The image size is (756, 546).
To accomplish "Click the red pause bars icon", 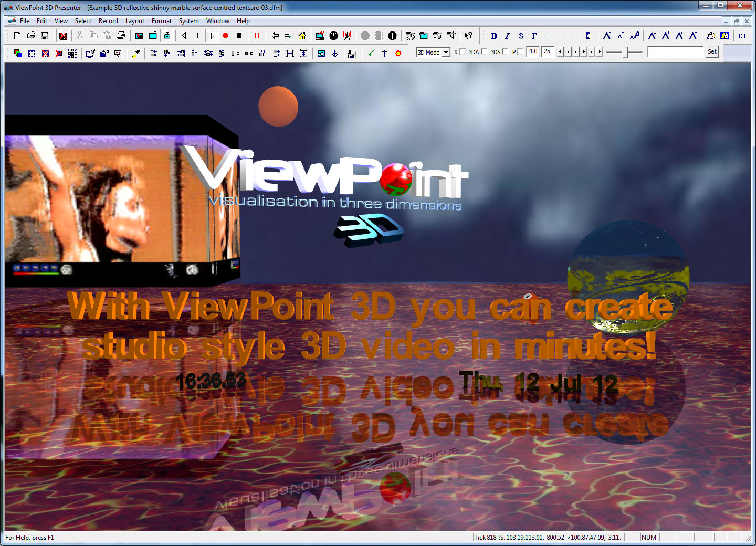I will [x=257, y=36].
